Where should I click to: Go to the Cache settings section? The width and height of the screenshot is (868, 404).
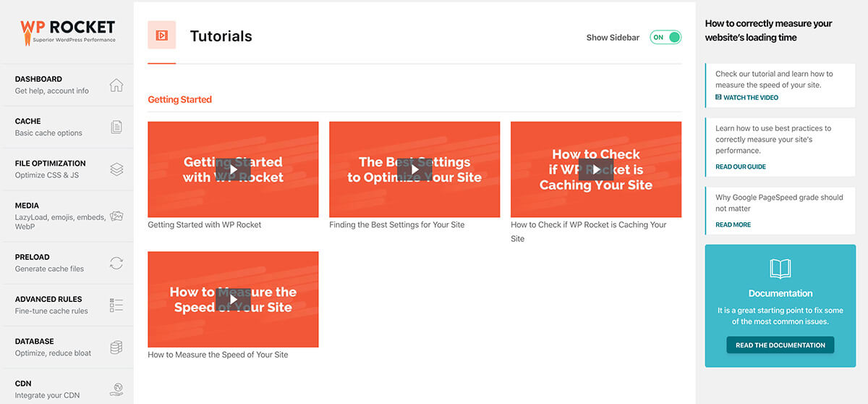[x=67, y=127]
